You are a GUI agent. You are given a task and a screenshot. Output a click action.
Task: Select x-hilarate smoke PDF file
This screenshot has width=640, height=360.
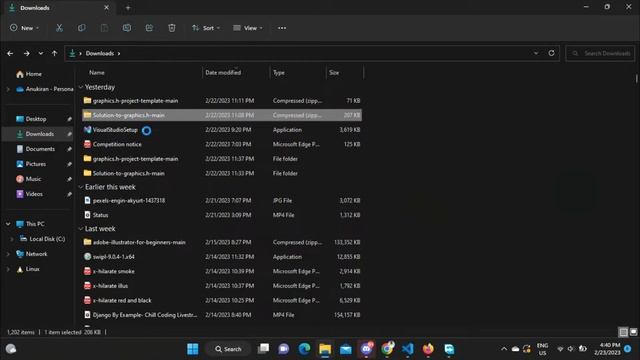222,271
